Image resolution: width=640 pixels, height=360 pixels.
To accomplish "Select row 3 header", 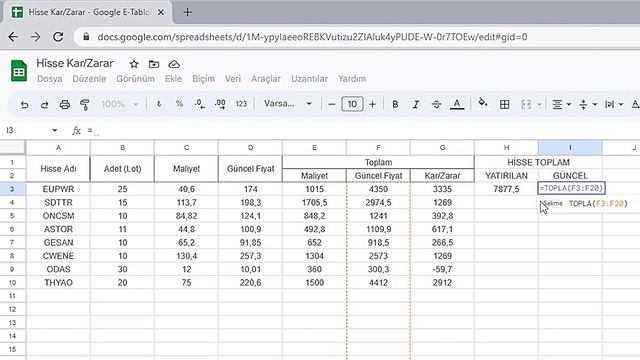I will [x=12, y=189].
